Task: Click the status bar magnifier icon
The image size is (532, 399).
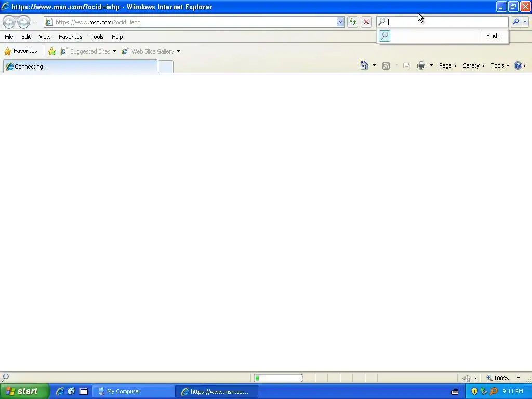Action: click(5, 377)
